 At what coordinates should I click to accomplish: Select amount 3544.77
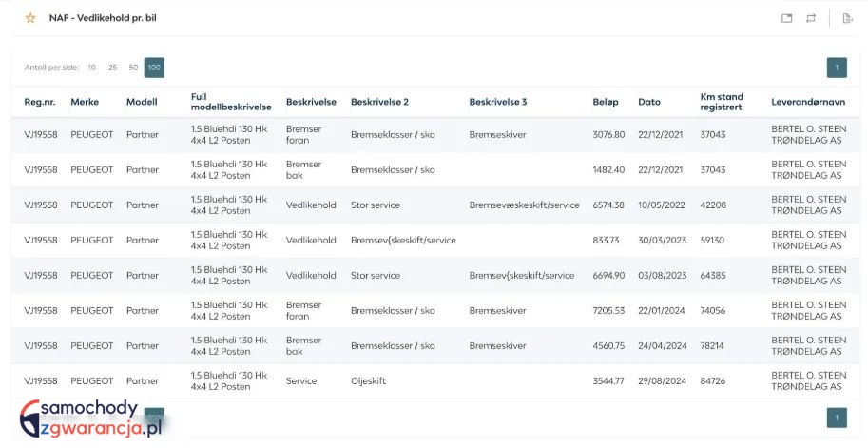pyautogui.click(x=608, y=381)
